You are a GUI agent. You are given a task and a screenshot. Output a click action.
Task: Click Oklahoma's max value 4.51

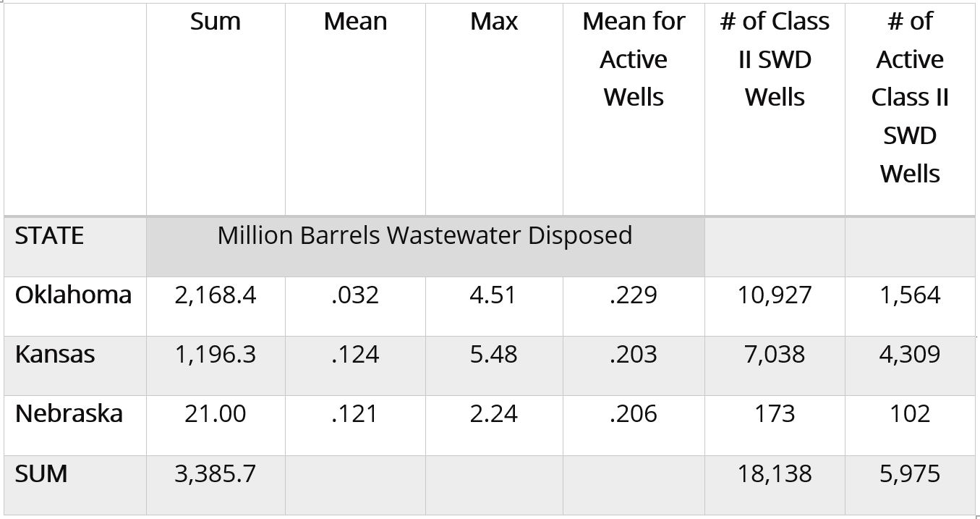[x=494, y=295]
